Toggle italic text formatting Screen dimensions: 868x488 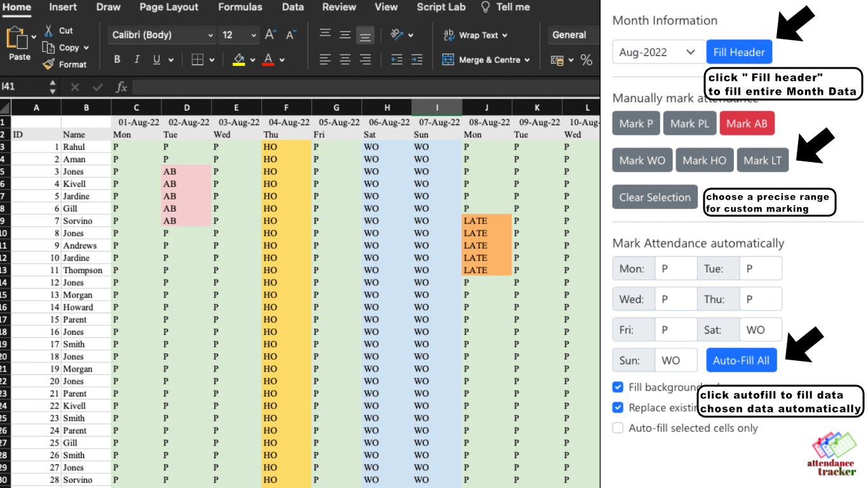click(137, 60)
